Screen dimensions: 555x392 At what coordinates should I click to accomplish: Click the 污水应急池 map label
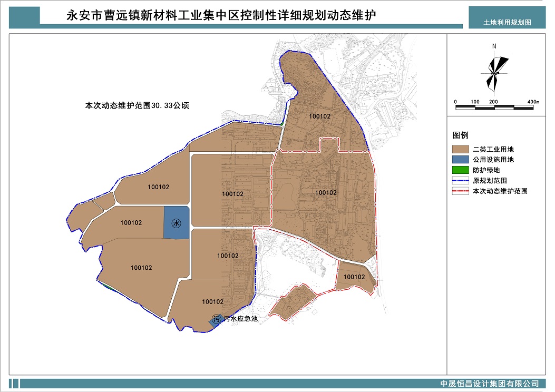tap(240, 319)
